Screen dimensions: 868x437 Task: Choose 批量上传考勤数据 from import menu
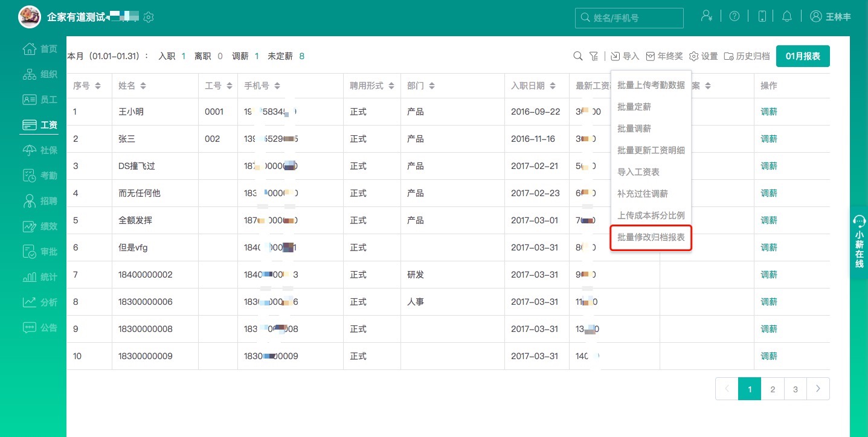click(651, 85)
